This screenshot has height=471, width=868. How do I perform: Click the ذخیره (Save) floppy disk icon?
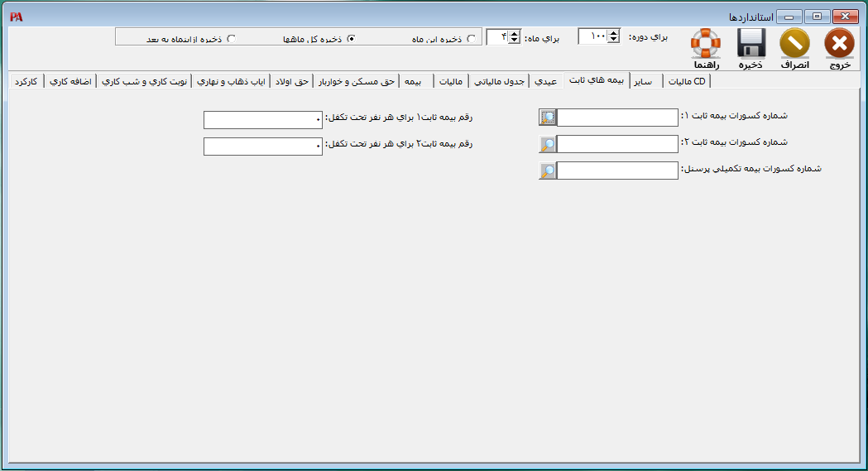click(751, 44)
